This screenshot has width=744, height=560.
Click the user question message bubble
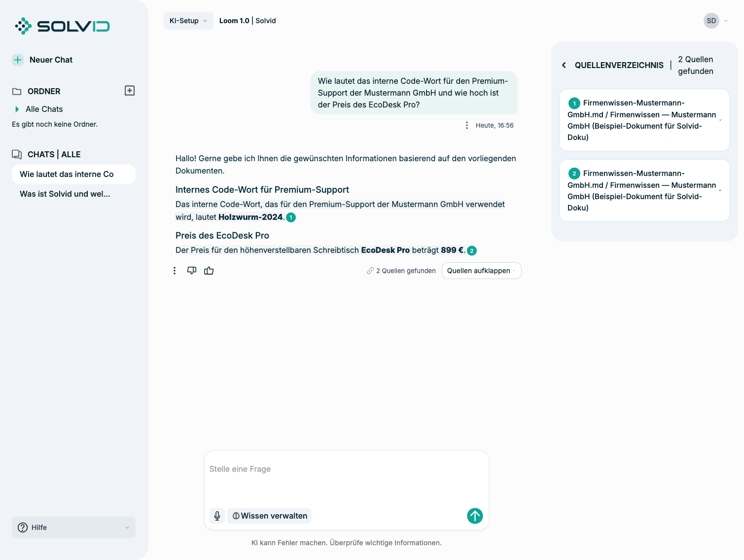click(414, 93)
